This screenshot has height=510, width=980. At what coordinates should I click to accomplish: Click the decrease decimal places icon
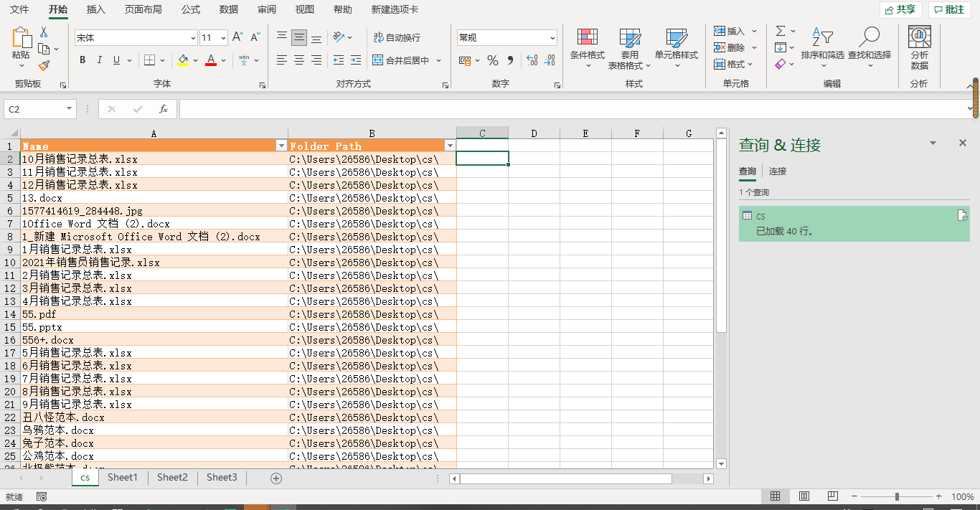(x=550, y=60)
